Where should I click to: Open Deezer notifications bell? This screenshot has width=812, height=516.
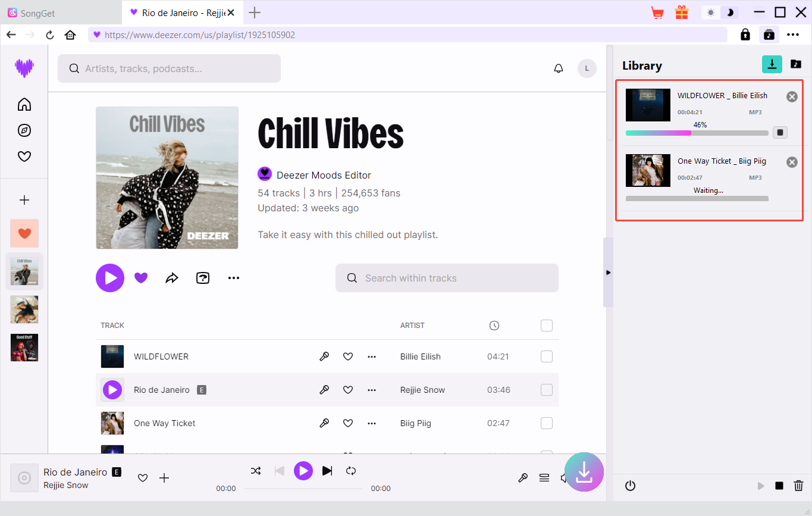[x=558, y=68]
